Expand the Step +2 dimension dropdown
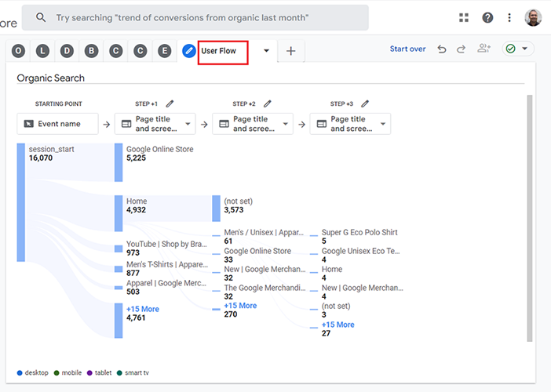The height and width of the screenshot is (392, 551). coord(285,124)
